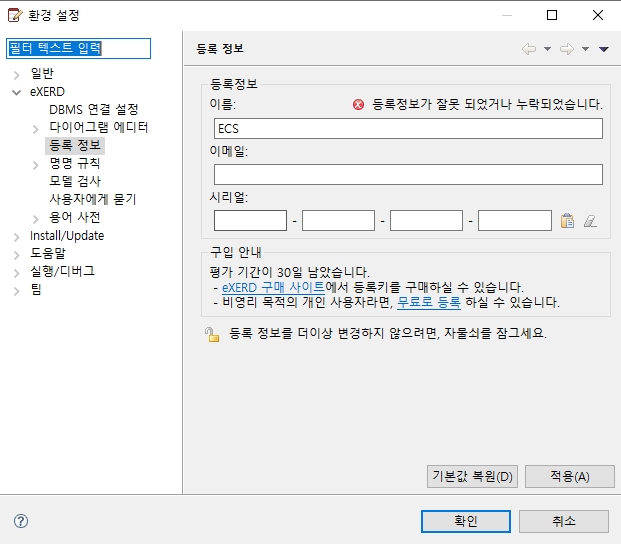Click third serial number box
621x544 pixels.
coord(426,221)
